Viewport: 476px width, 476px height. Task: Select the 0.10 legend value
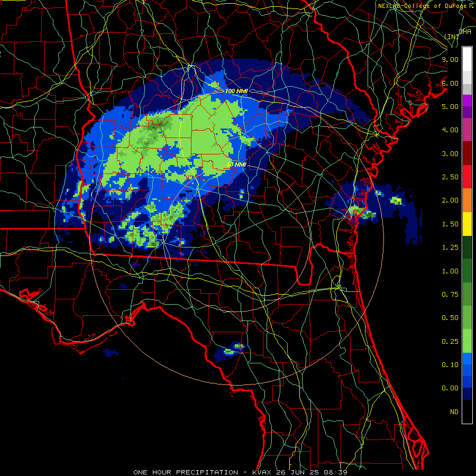pos(450,365)
